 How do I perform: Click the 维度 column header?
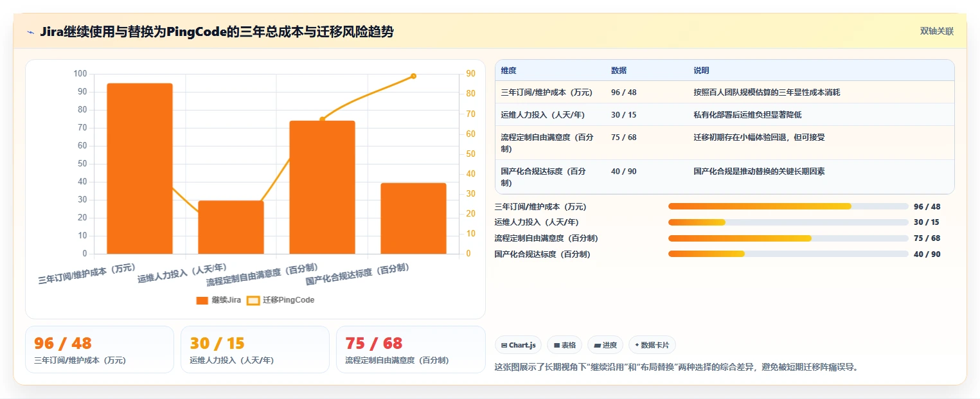(x=508, y=70)
